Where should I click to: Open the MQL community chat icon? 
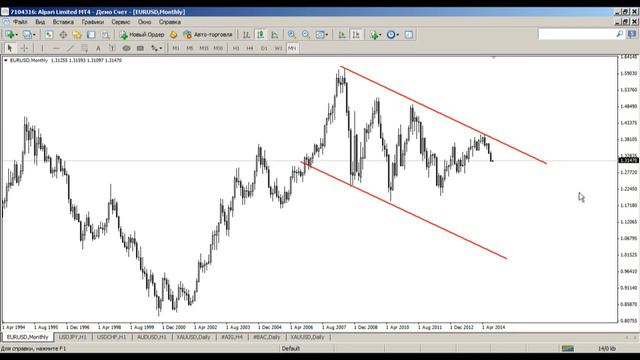633,34
